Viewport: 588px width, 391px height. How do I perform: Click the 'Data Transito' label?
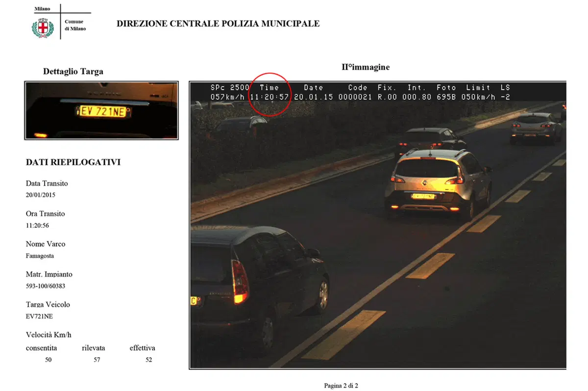47,183
